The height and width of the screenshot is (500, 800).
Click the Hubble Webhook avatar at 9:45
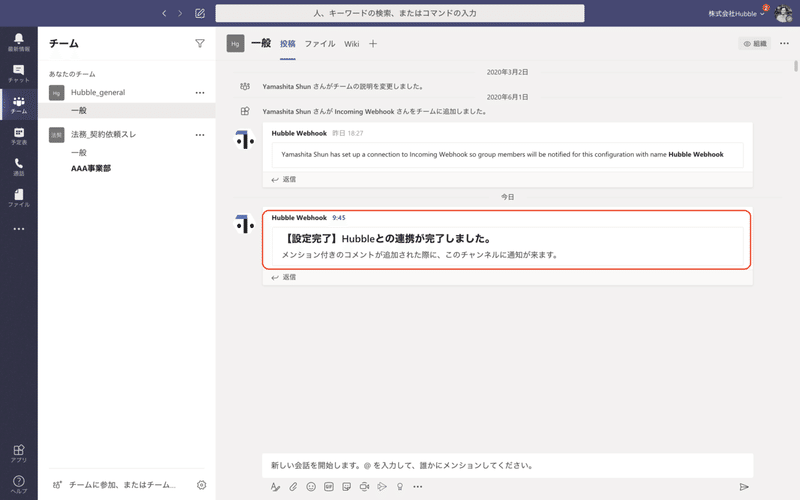(x=245, y=224)
